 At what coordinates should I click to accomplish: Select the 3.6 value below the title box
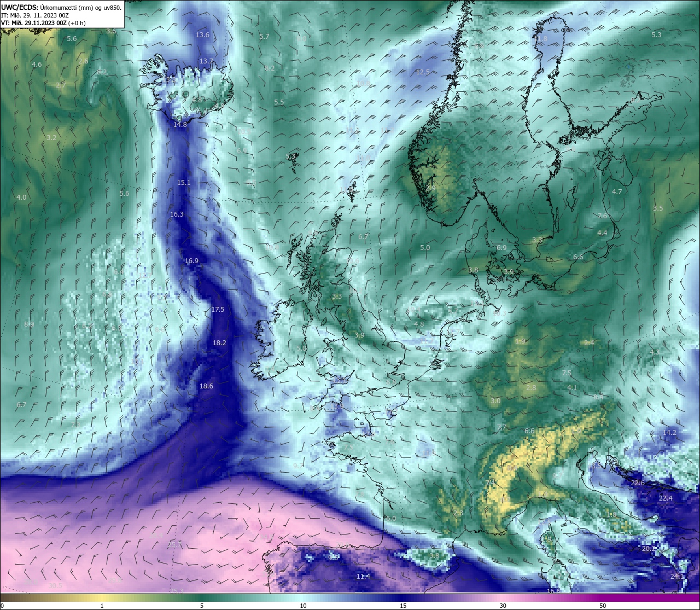111,31
